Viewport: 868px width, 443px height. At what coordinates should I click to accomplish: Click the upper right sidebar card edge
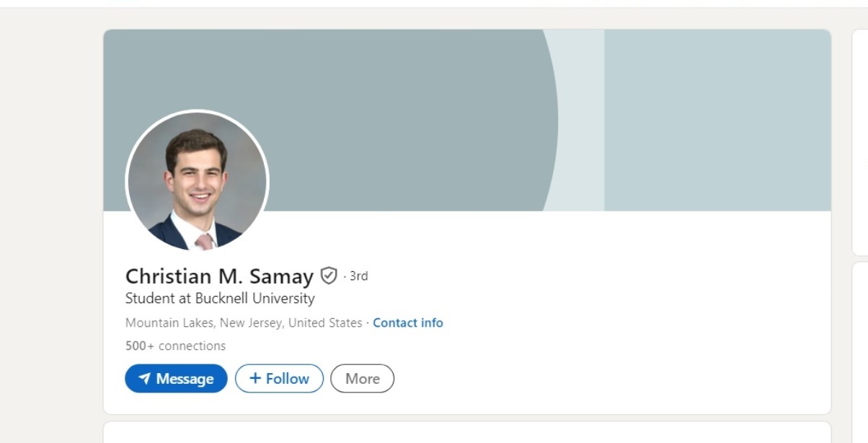[860, 144]
